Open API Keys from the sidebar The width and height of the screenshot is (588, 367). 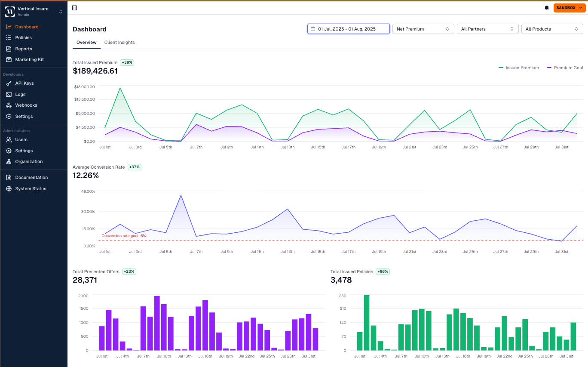coord(24,83)
